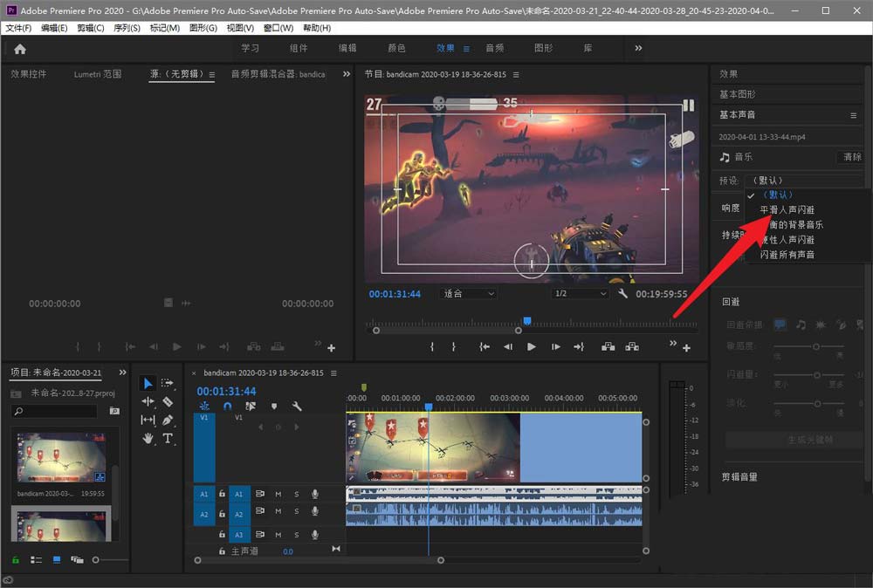Click the 清除 button
Screen dimensions: 873x588
point(852,157)
